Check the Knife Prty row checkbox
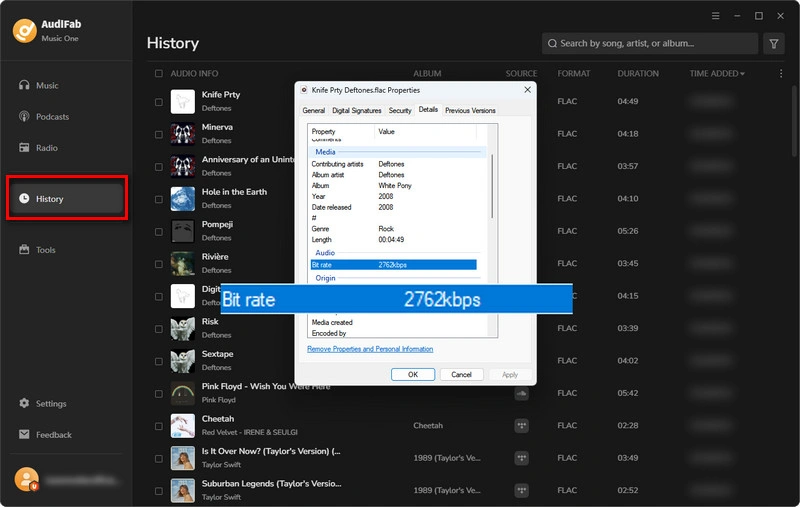The height and width of the screenshot is (507, 800). click(159, 102)
